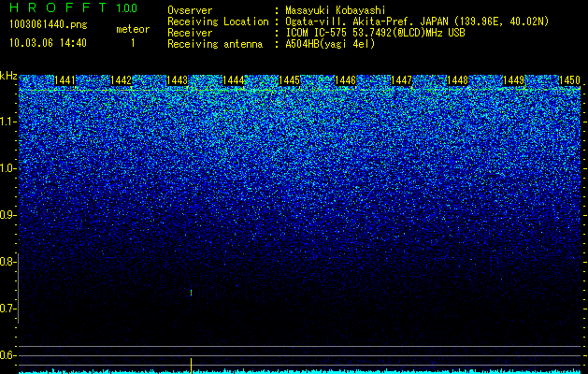
Task: Click the Receiver label
Action: coord(190,33)
